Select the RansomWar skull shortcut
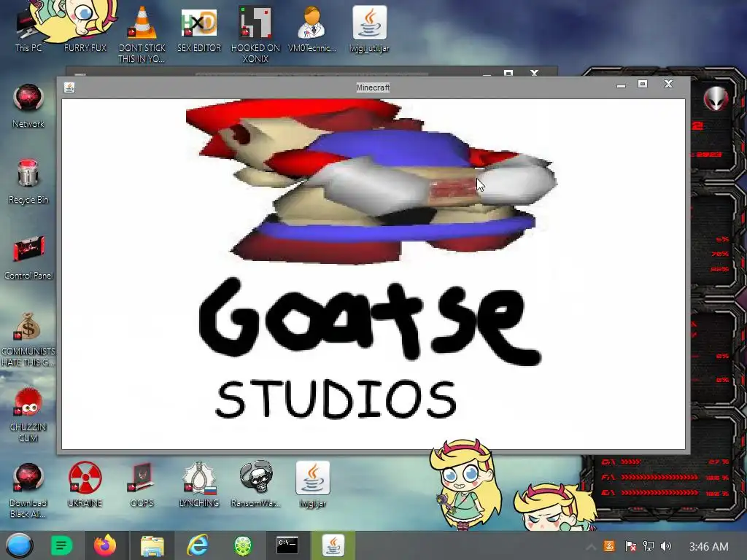 point(256,485)
